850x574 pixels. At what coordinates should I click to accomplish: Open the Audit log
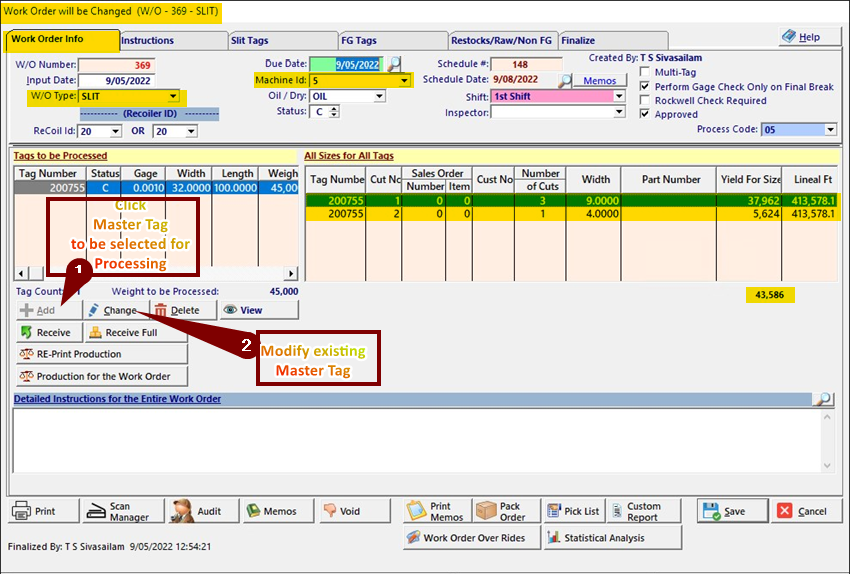[198, 511]
